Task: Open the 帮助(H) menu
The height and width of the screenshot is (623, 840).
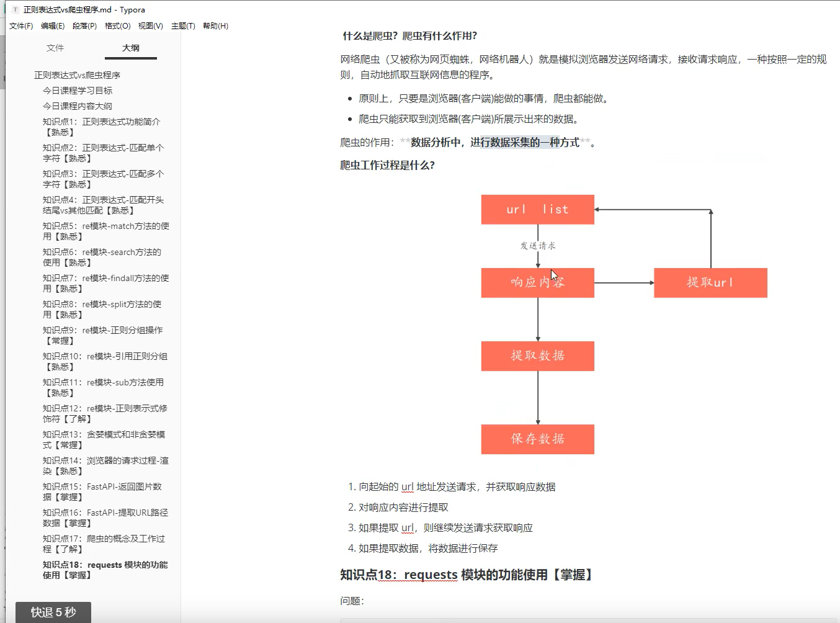Action: (x=215, y=25)
